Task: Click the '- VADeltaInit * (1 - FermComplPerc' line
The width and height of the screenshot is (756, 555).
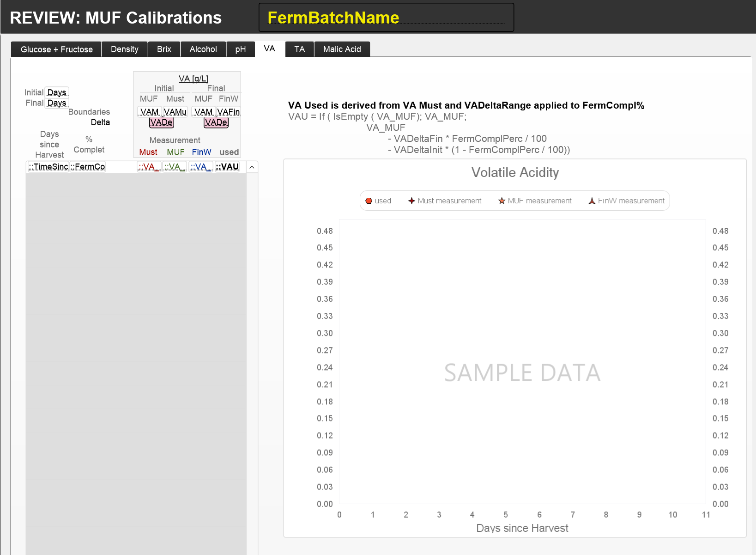Action: (479, 150)
